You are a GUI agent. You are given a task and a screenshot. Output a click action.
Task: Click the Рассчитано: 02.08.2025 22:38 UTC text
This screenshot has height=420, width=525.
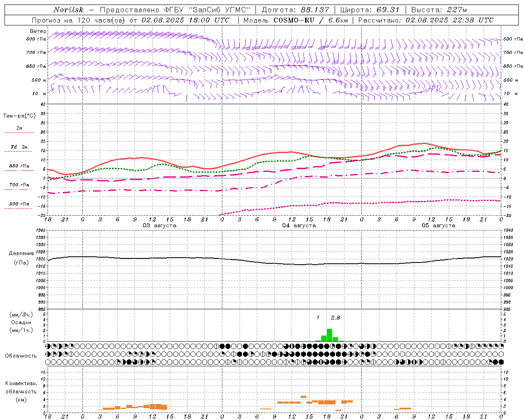point(426,20)
